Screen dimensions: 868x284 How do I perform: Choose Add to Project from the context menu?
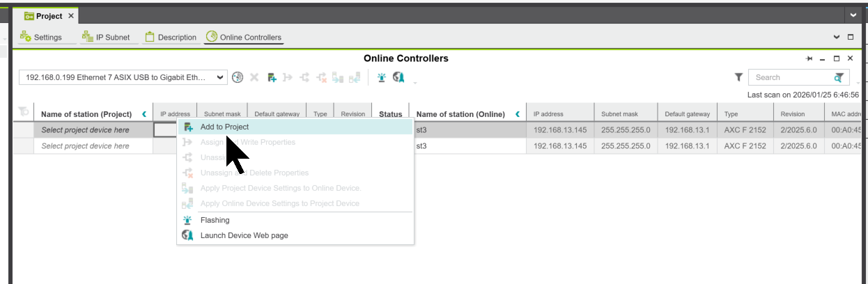(224, 127)
